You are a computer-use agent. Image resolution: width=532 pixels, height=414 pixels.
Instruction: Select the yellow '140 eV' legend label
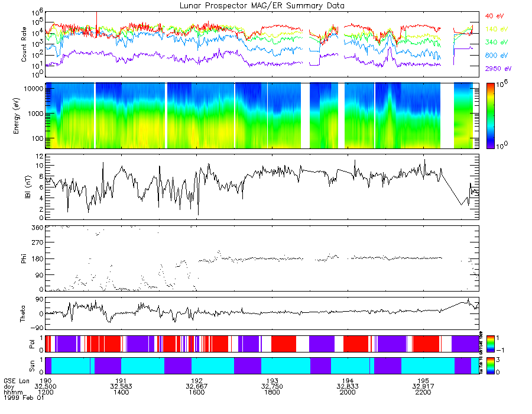pos(497,29)
